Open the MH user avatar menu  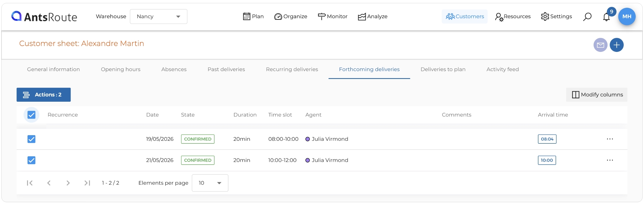(627, 16)
